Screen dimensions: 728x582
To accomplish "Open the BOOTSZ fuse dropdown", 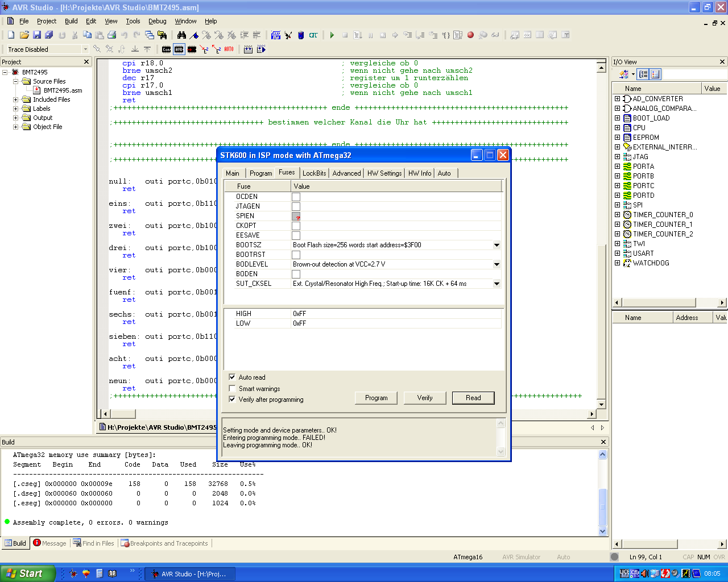I will pos(497,245).
